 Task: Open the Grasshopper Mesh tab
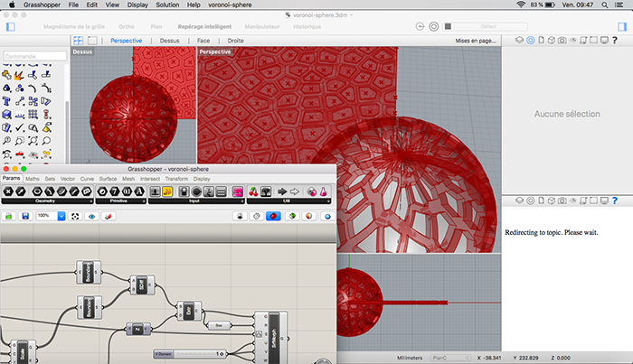pyautogui.click(x=128, y=179)
